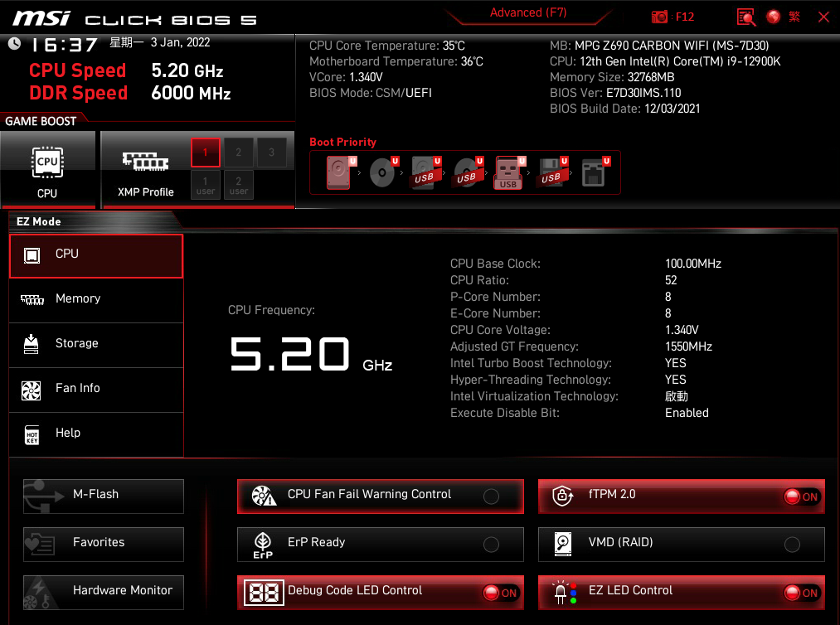Screen dimensions: 840x625
Task: Switch to Advanced (F7) mode
Action: (528, 13)
